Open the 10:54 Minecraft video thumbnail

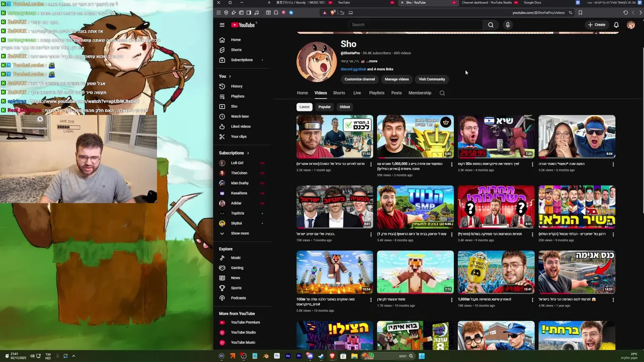pos(335,273)
